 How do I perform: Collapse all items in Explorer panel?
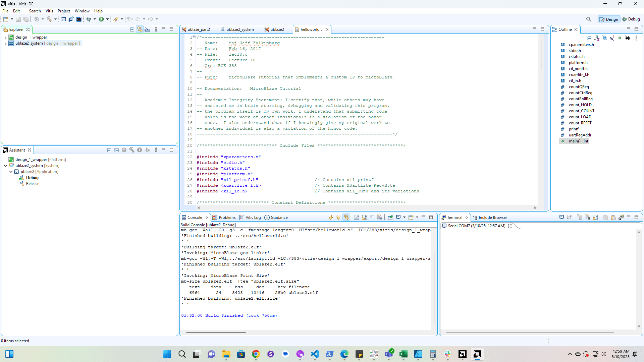click(132, 29)
